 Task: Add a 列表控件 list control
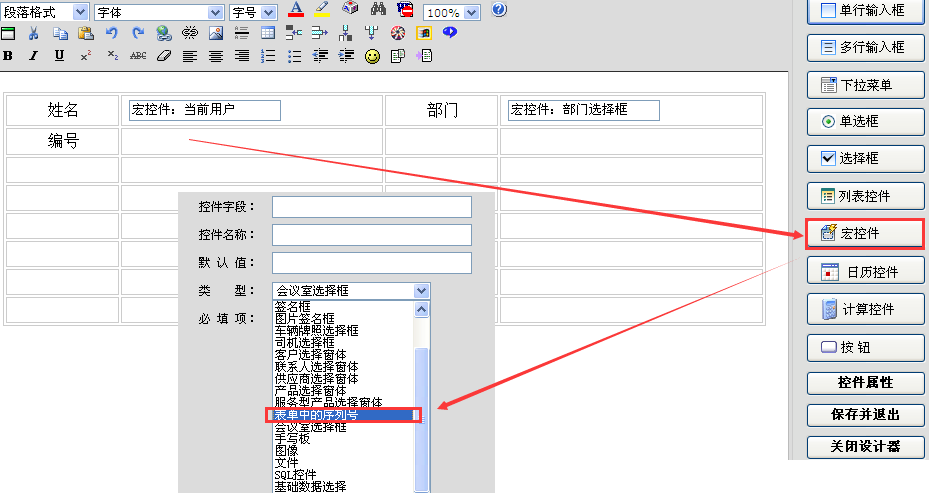(x=865, y=196)
